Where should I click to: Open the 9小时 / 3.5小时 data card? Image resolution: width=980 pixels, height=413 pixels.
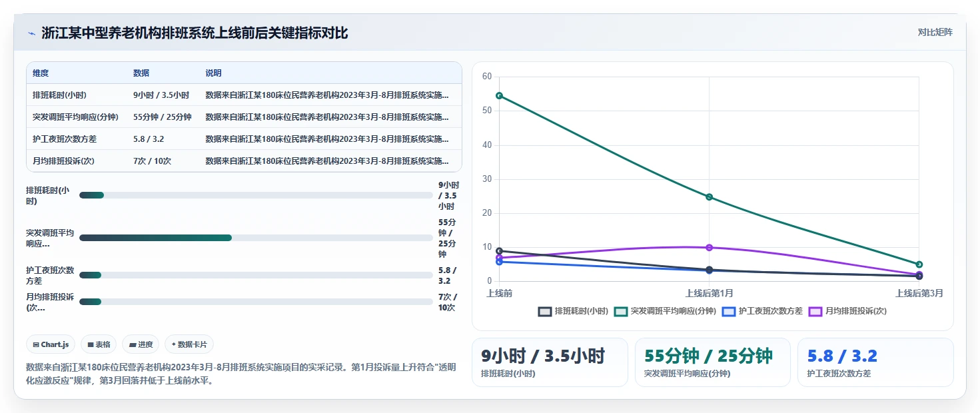pyautogui.click(x=550, y=362)
